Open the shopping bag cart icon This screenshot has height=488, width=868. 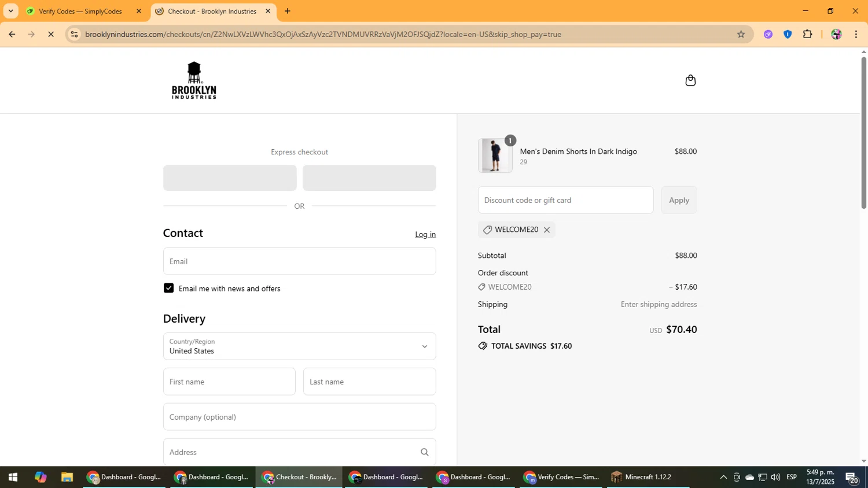[690, 80]
